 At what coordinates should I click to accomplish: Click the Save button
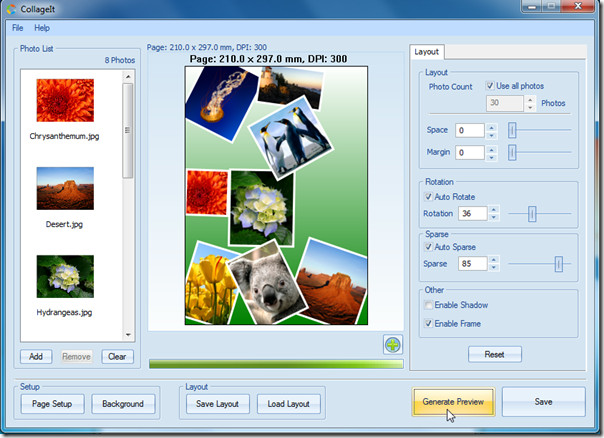[x=544, y=402]
